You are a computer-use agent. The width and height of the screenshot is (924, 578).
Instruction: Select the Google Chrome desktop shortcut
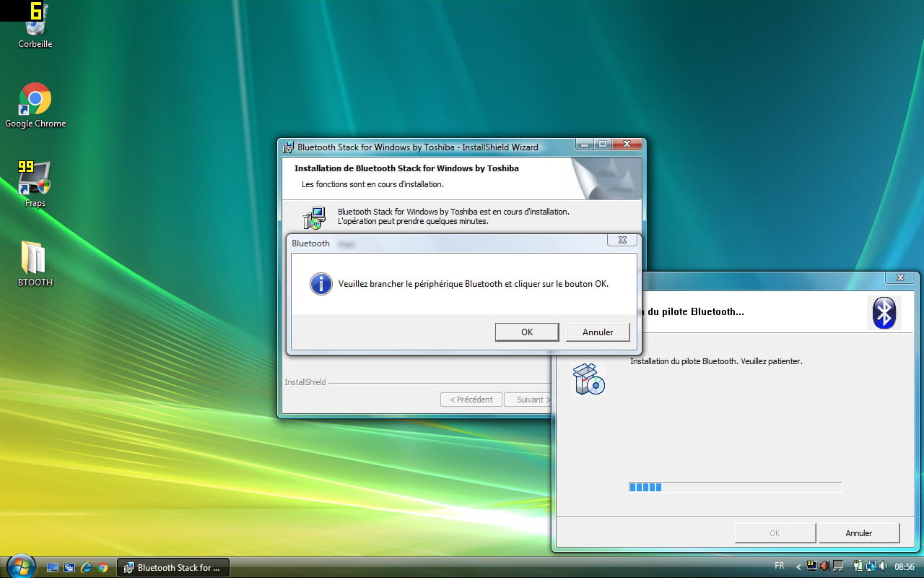coord(35,105)
